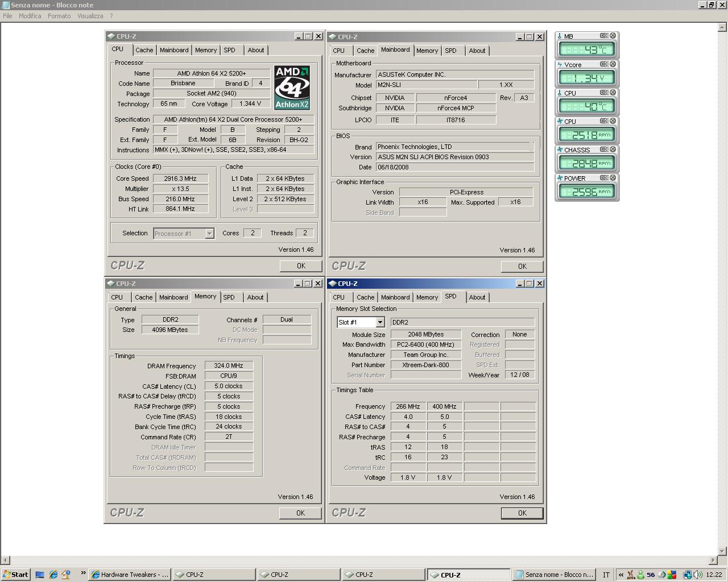Screen dimensions: 728x582
Task: Select CPU tab in CPU-Z Memory window
Action: (117, 297)
